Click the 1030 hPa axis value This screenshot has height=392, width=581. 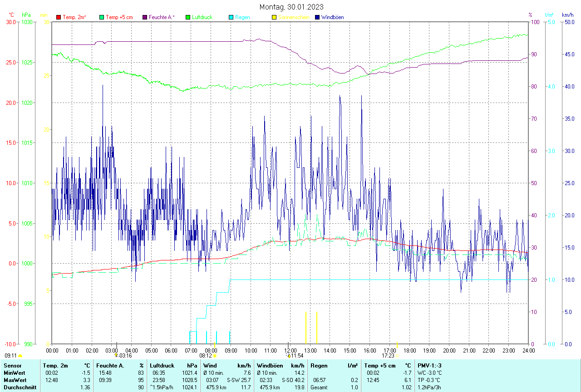[x=27, y=22]
